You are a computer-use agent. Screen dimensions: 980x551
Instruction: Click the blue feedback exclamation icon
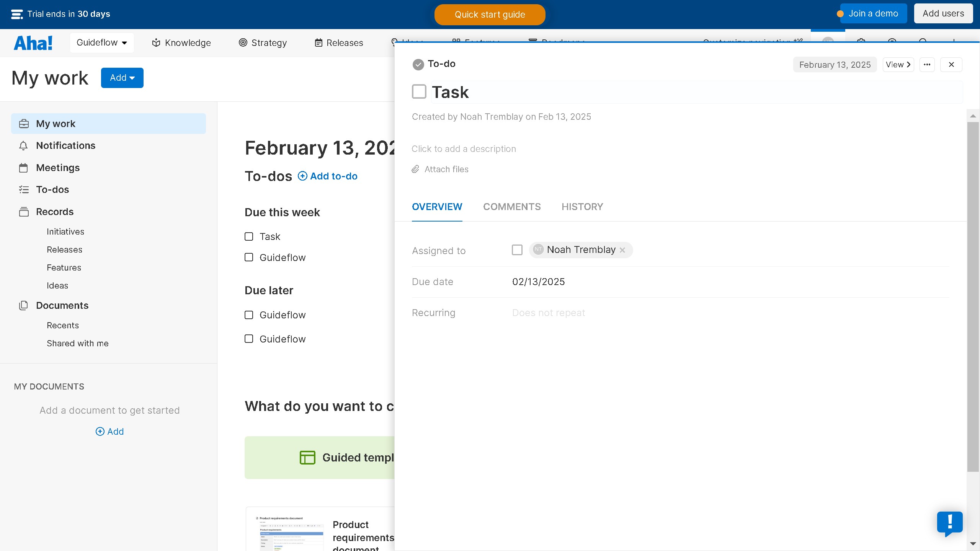[x=949, y=523]
